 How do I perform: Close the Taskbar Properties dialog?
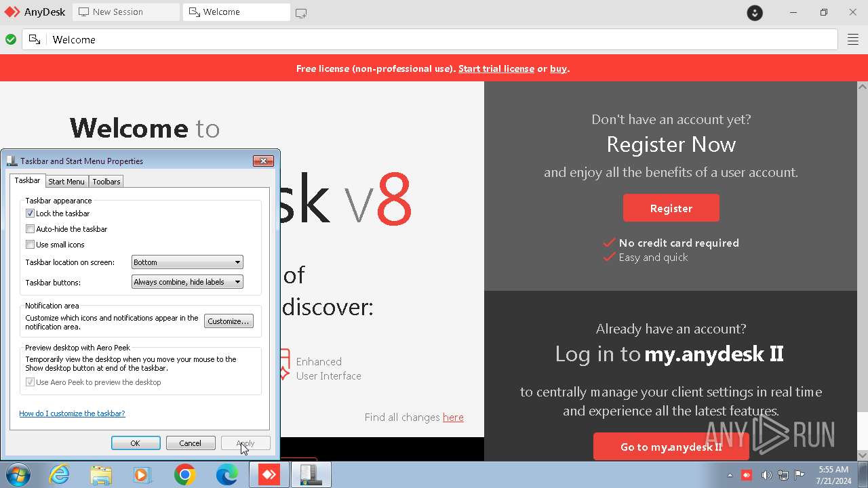(x=263, y=161)
